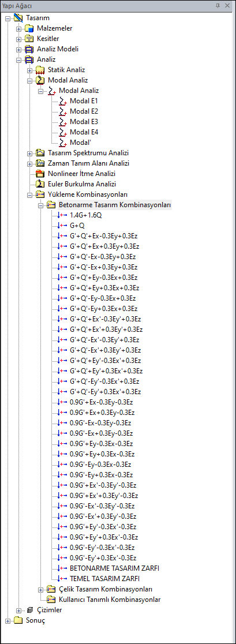Click the Kesitler section icon
Viewport: 236px width, 644px height.
coord(29,39)
